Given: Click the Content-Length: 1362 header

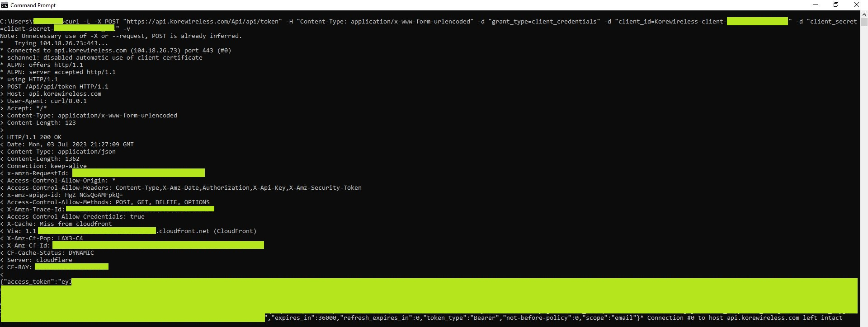Looking at the screenshot, I should coord(43,159).
